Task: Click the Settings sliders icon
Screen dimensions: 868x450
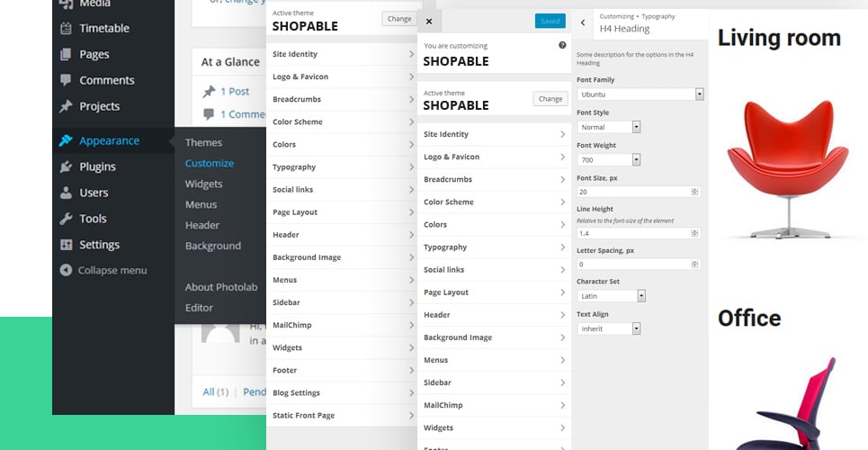Action: pos(66,245)
